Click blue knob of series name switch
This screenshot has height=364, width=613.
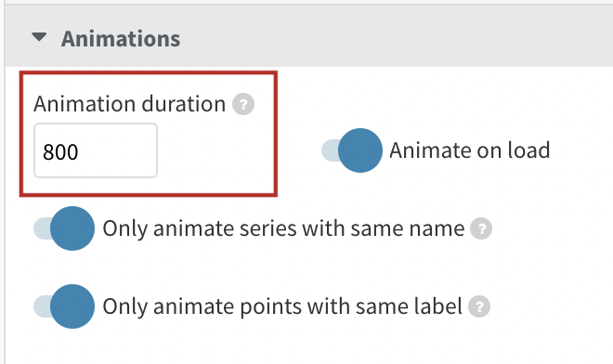72,228
